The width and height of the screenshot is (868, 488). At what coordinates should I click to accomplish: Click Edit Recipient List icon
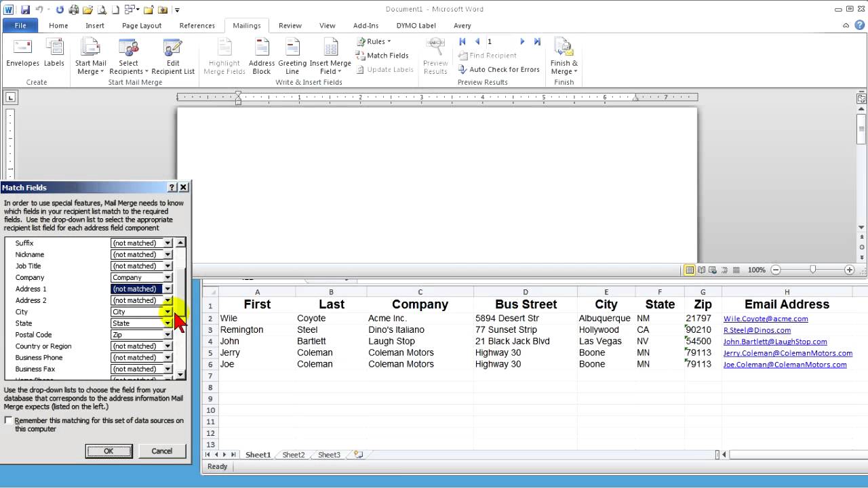click(173, 56)
